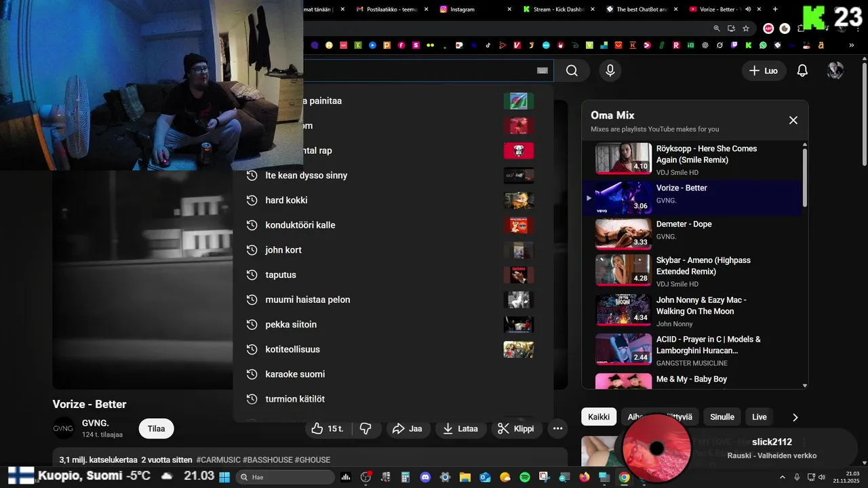Play Röyksopp - Here She Comes Again from the mix
The width and height of the screenshot is (868, 488).
coord(692,159)
